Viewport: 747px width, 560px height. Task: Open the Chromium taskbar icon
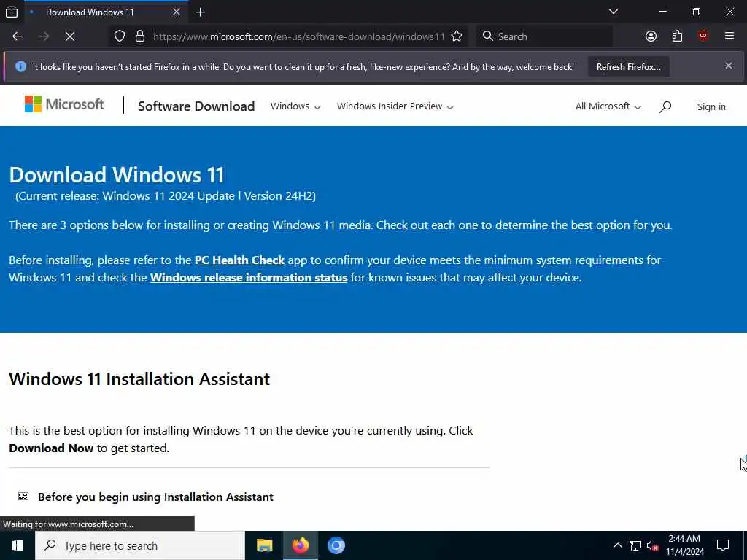click(336, 545)
